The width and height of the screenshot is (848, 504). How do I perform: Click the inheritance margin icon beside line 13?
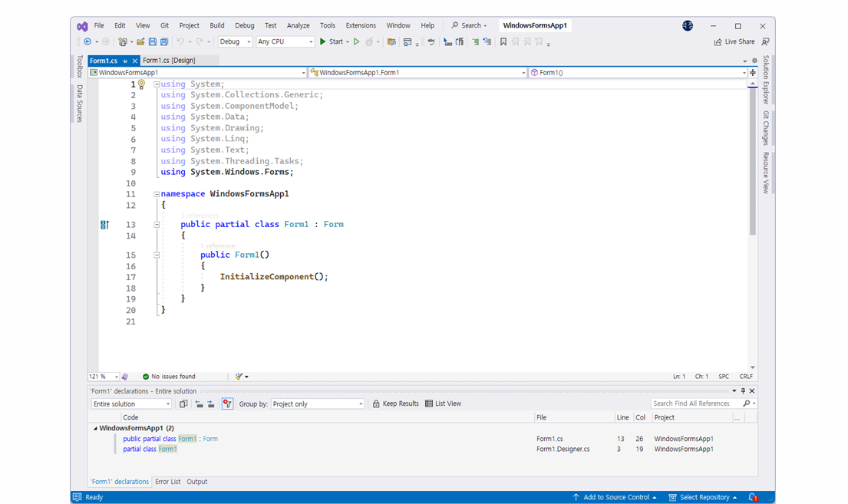[104, 225]
